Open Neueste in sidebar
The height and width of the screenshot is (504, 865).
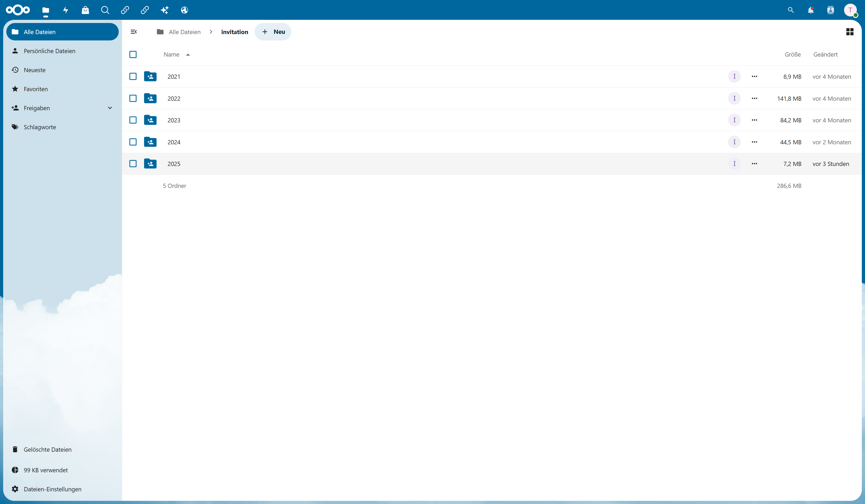pyautogui.click(x=62, y=70)
